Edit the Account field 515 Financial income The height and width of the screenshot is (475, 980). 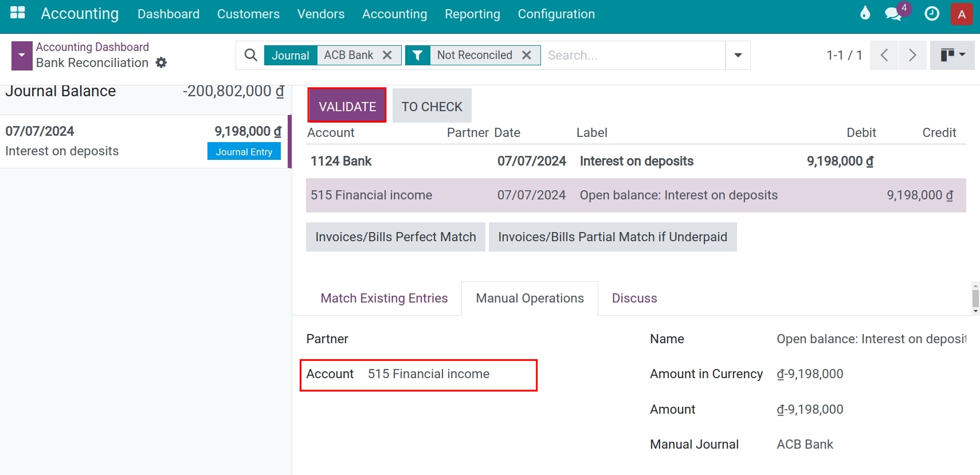point(429,374)
